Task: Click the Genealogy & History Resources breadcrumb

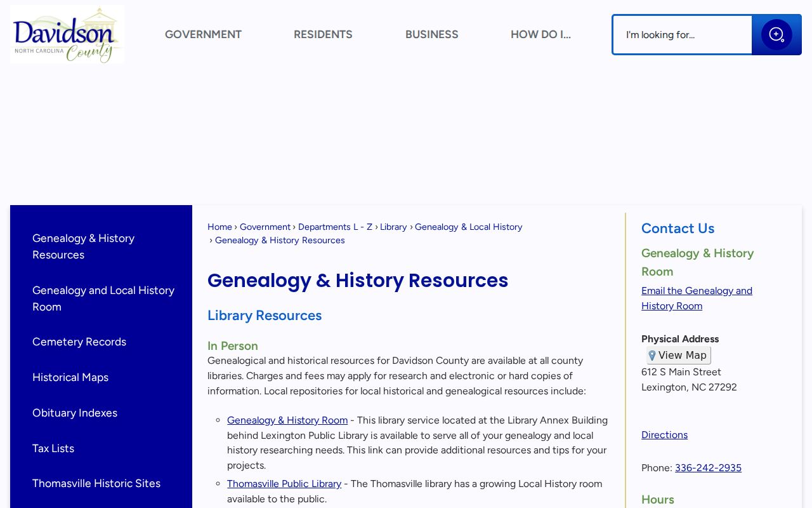Action: click(280, 240)
